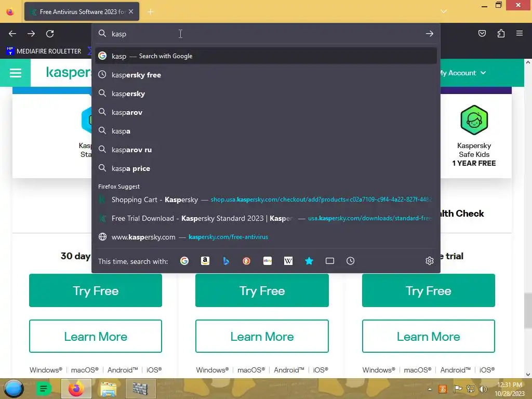Image resolution: width=532 pixels, height=399 pixels.
Task: Click the rightmost Try Free button
Action: pos(429,290)
